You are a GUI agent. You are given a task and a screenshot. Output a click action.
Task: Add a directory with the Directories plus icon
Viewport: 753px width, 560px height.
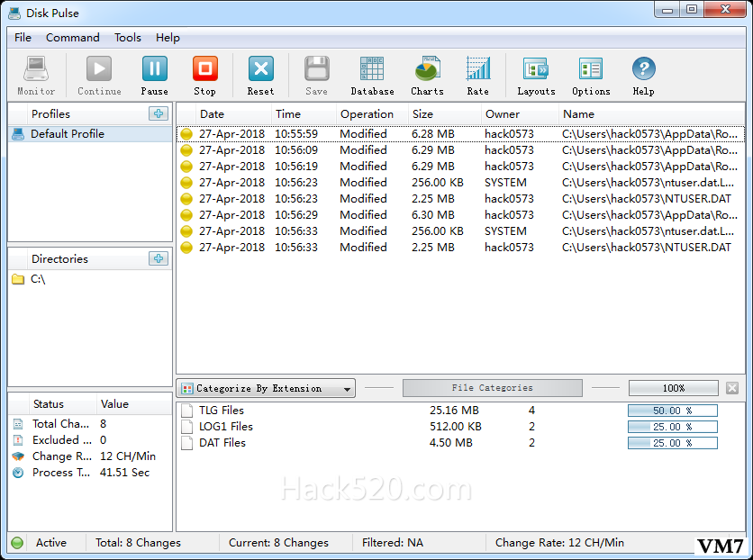tap(159, 258)
